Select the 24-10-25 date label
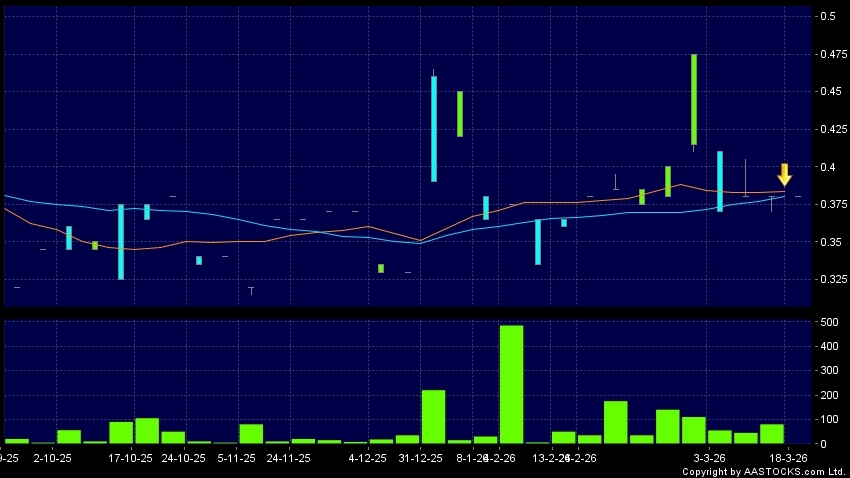The image size is (850, 478). click(x=184, y=458)
